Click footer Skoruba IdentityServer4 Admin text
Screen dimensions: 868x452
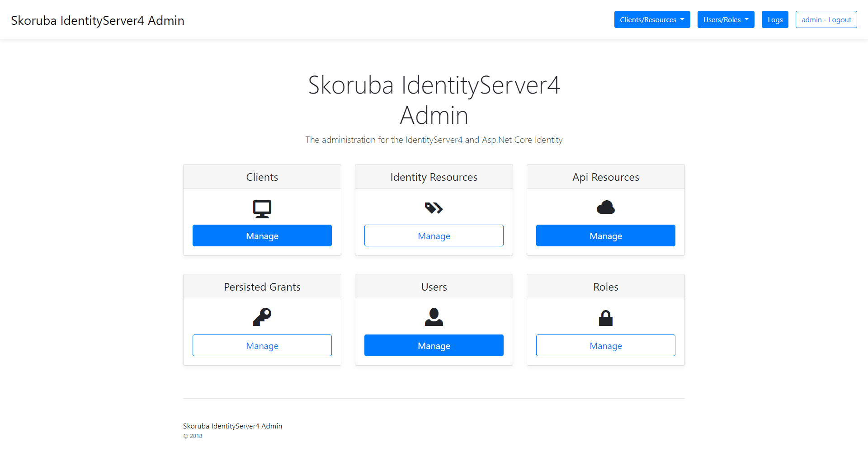[232, 426]
